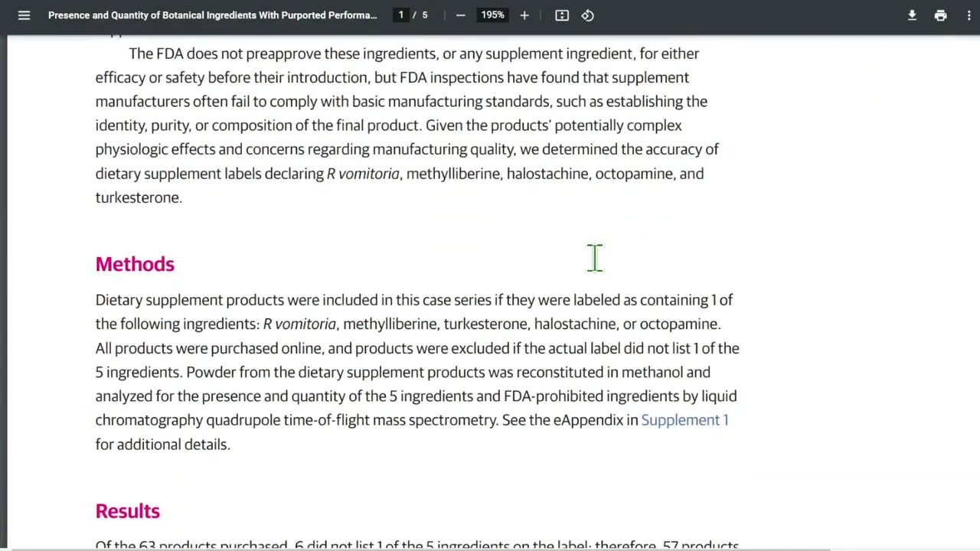Download the PDF file

912,15
